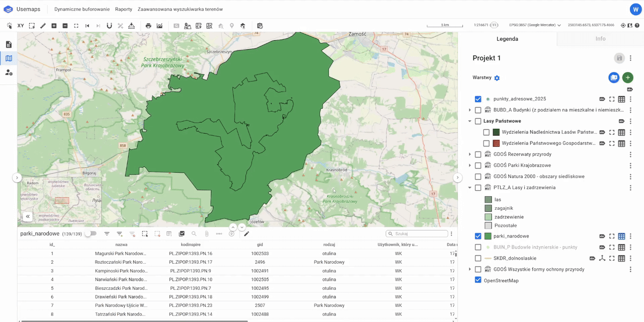
Task: Click the XY coordinates tool
Action: [x=21, y=26]
